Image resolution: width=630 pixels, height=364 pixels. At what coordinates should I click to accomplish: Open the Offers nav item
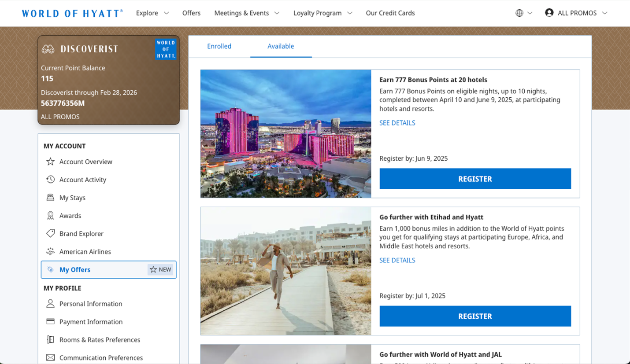191,13
